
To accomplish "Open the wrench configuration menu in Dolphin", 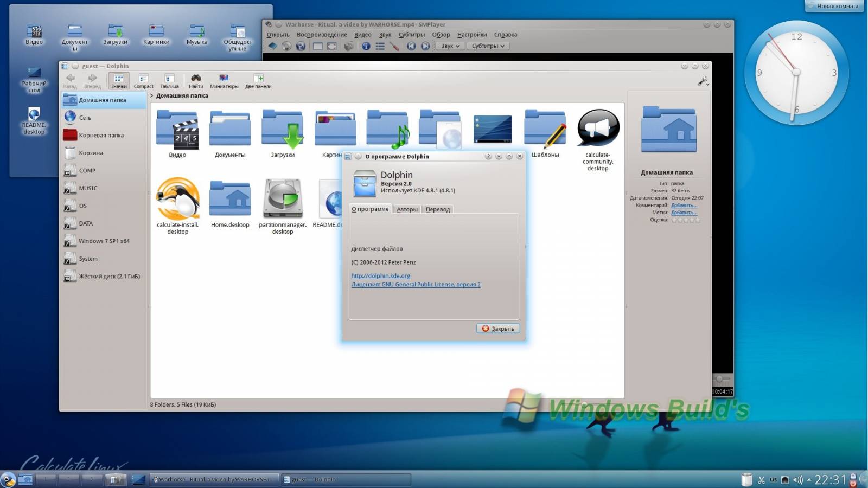I will click(x=703, y=81).
